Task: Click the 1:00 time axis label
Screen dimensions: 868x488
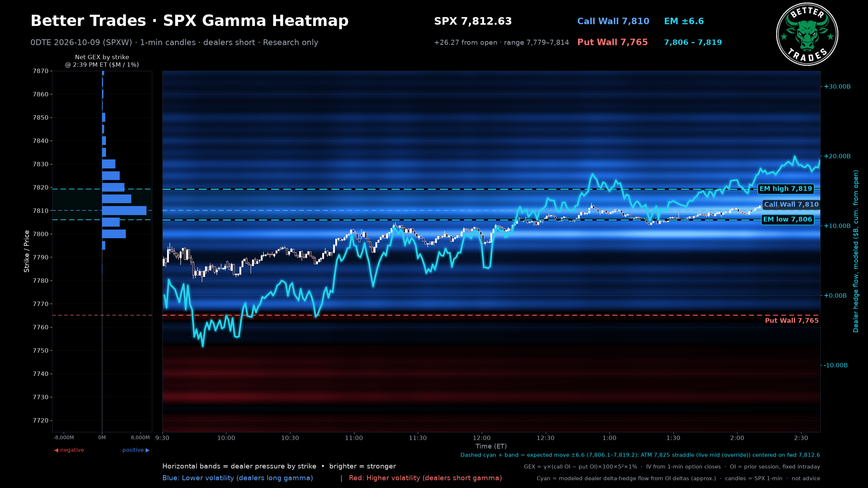Action: [609, 438]
